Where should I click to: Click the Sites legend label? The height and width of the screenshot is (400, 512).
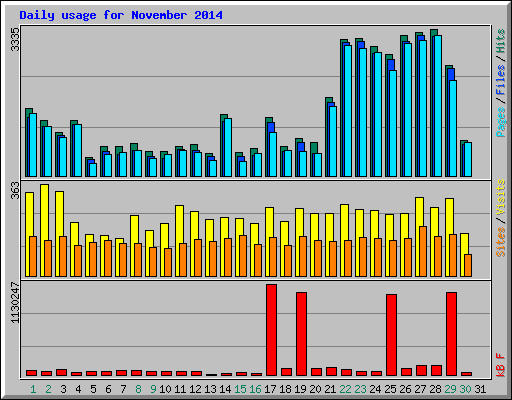(501, 242)
